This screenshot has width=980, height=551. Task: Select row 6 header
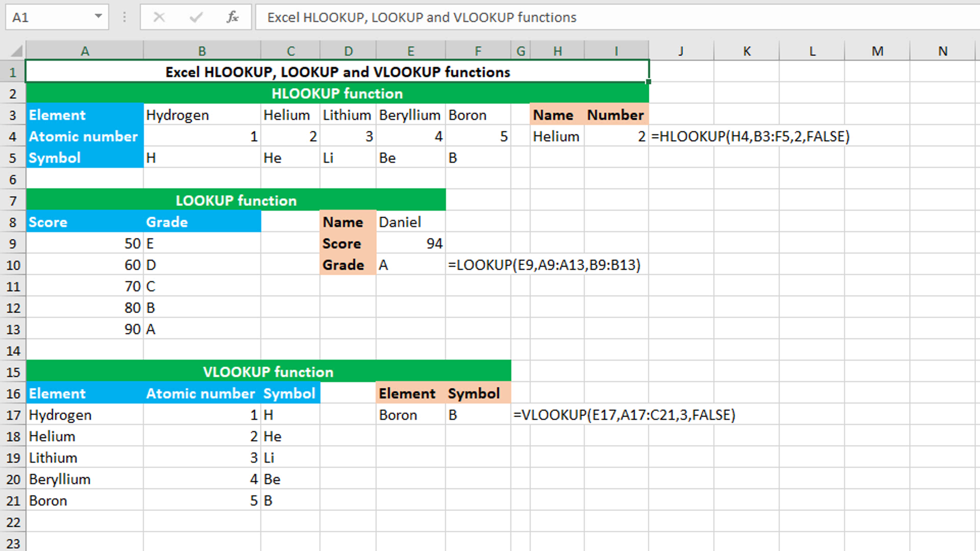tap(13, 179)
